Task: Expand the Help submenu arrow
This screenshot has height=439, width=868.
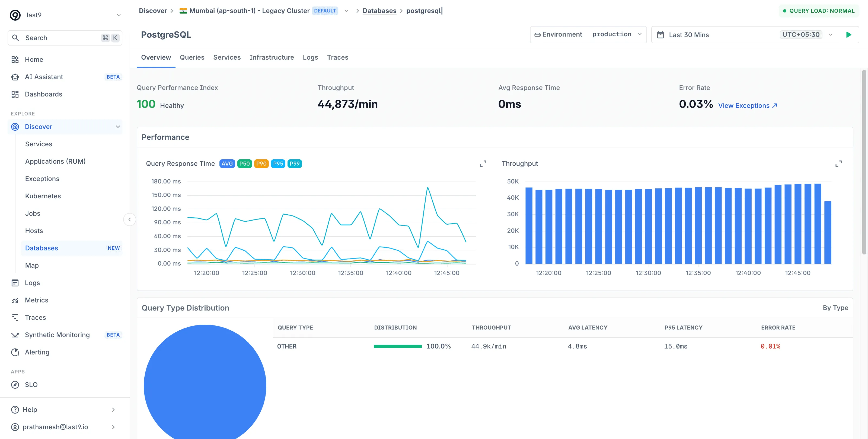Action: point(113,410)
